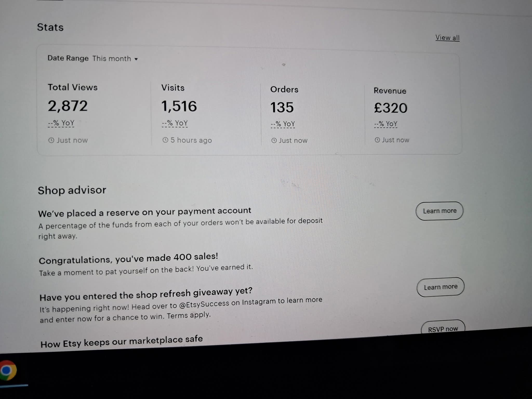Image resolution: width=532 pixels, height=399 pixels.
Task: Open the 'This month' date range dropdown
Action: tap(115, 59)
